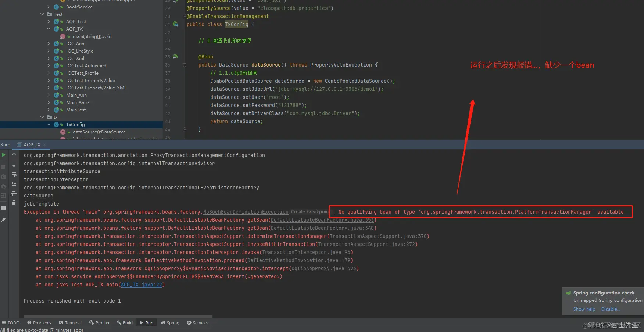The height and width of the screenshot is (332, 644).
Task: Click the horizontal scrollbar of Run console
Action: (x=118, y=316)
